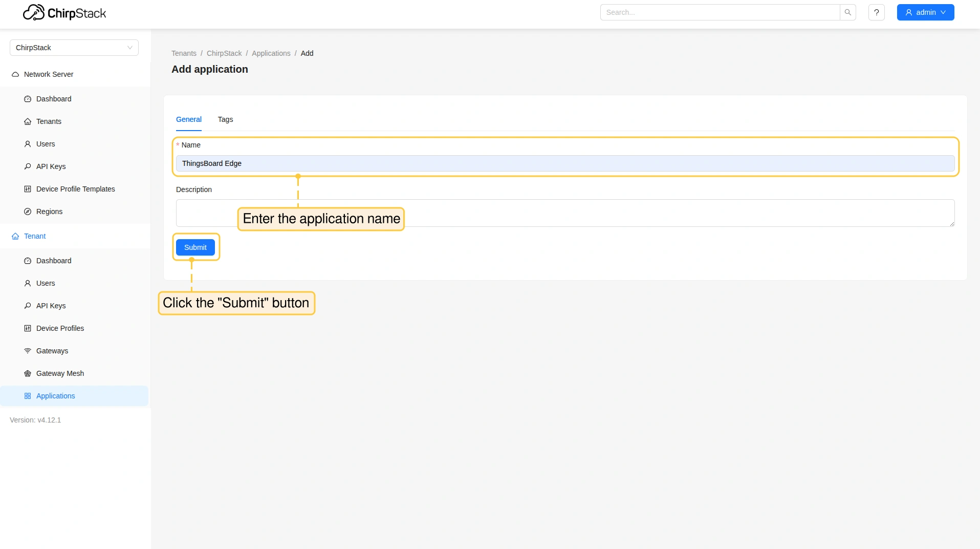Select the General tab

(188, 119)
